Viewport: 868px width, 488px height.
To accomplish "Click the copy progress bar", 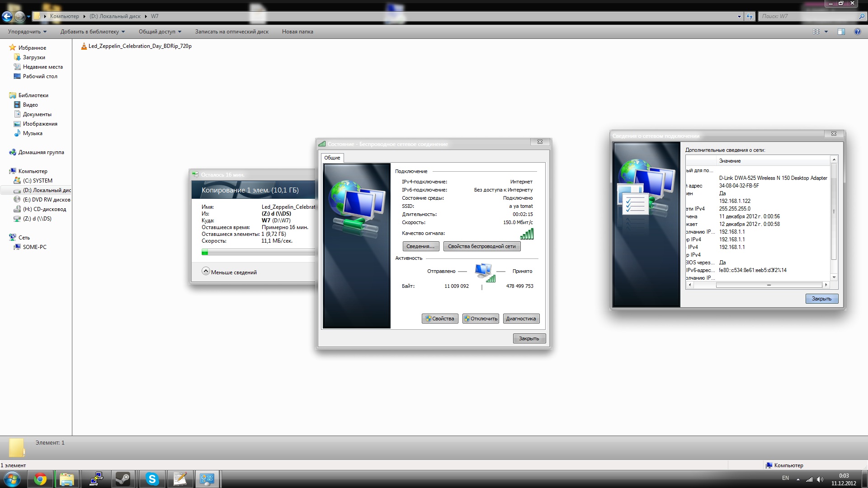I will point(258,253).
